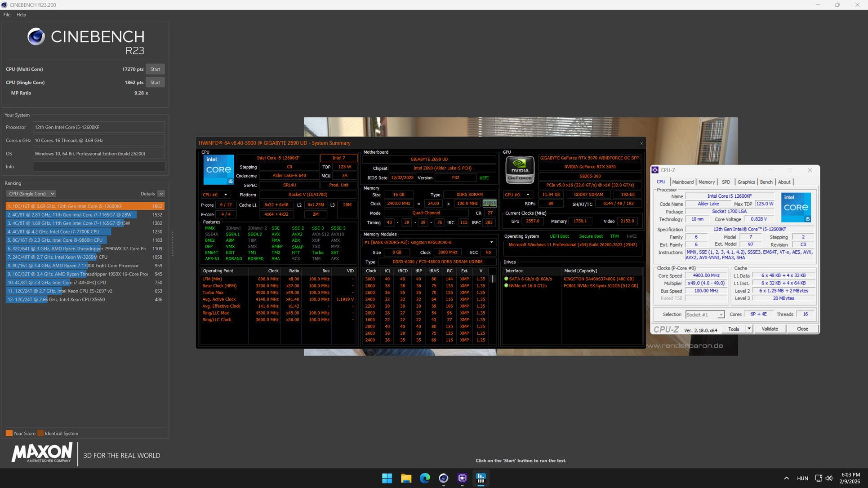
Task: Open CPU-Z taskbar icon
Action: pyautogui.click(x=462, y=478)
